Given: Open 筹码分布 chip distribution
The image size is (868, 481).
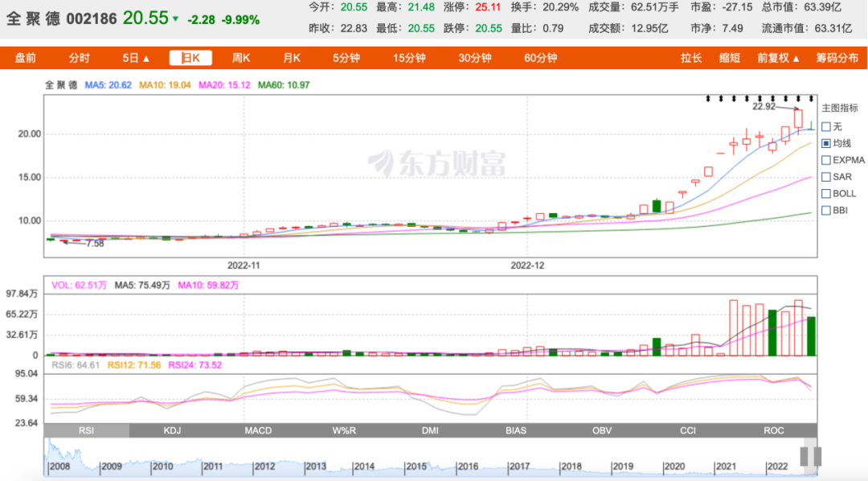Looking at the screenshot, I should [x=837, y=58].
